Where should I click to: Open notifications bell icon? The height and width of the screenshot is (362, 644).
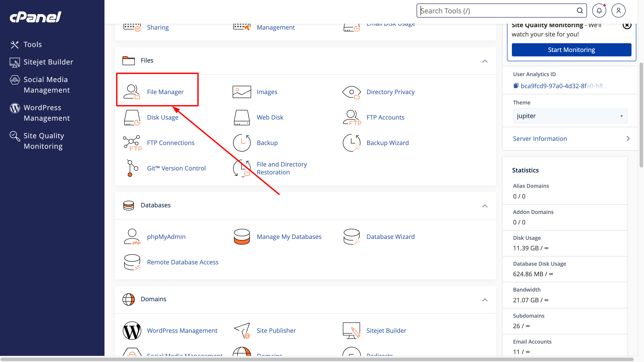(x=599, y=11)
